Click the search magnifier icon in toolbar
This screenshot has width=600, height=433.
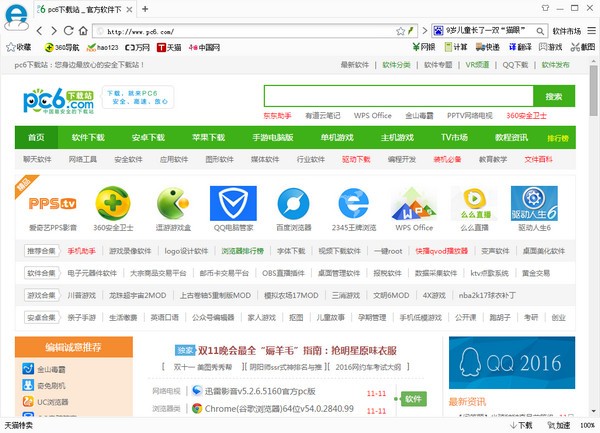(x=540, y=31)
